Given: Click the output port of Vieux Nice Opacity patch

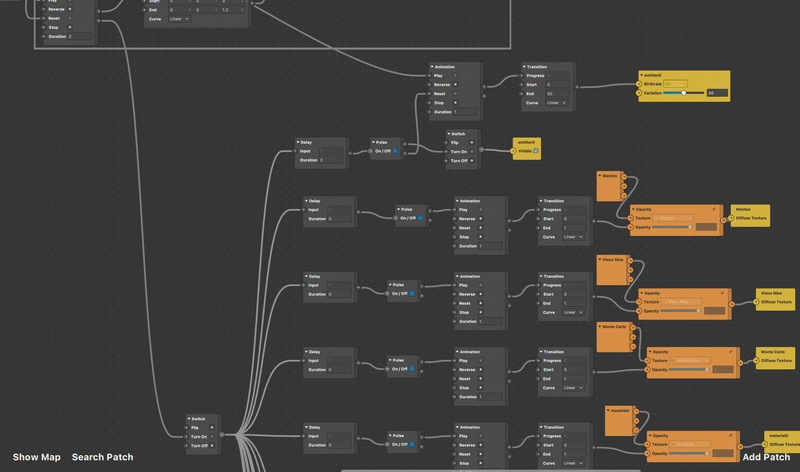Looking at the screenshot, I should pos(732,304).
